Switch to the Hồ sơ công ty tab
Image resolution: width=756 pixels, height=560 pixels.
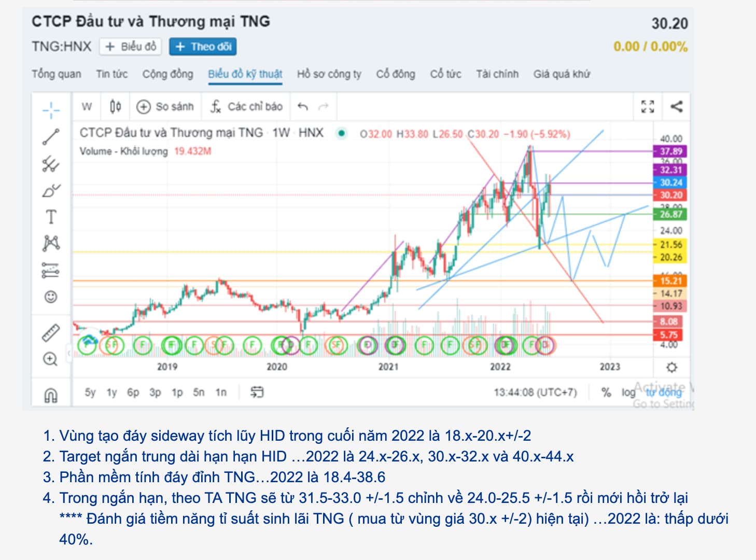[329, 74]
